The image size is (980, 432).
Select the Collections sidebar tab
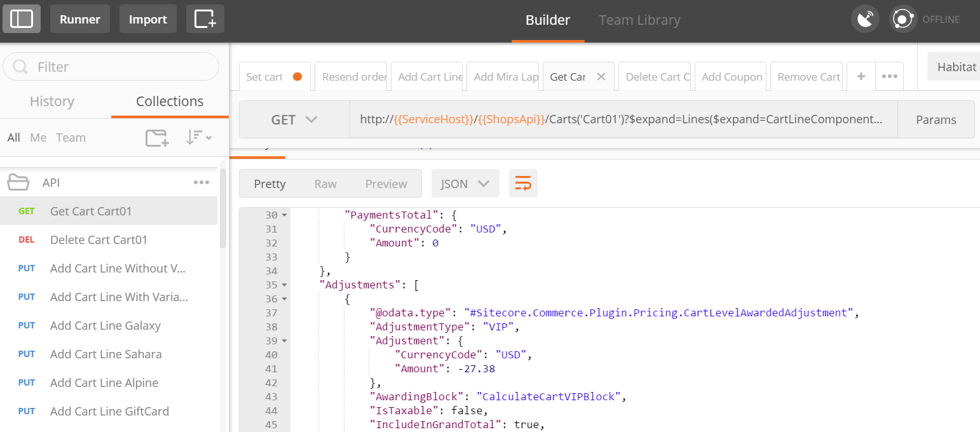170,101
